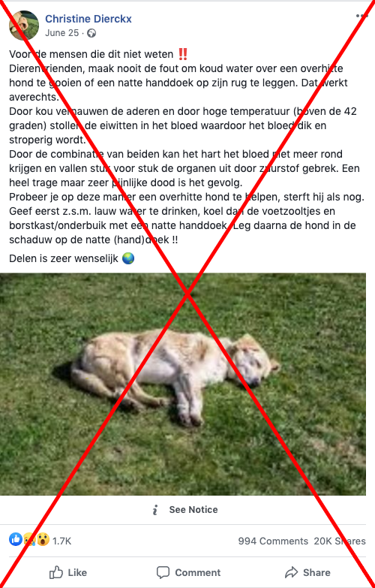
Task: Click Christine Dierckx's profile picture
Action: point(24,25)
